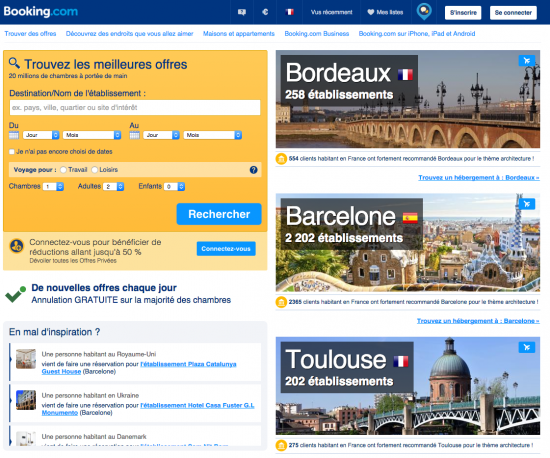
Task: Click the destination search input field
Action: coord(135,107)
